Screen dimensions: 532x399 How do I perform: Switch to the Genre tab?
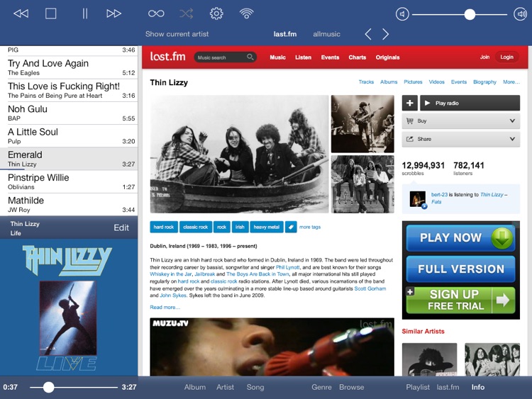pyautogui.click(x=321, y=387)
